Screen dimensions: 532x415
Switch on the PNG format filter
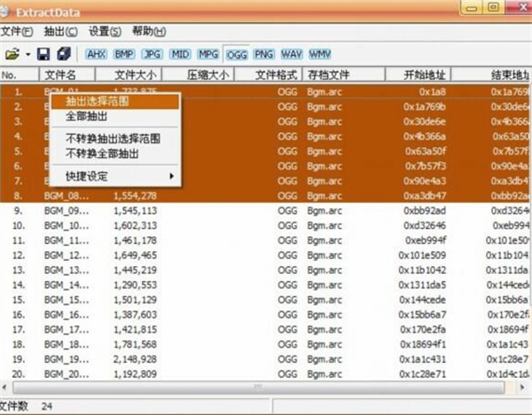(x=264, y=54)
